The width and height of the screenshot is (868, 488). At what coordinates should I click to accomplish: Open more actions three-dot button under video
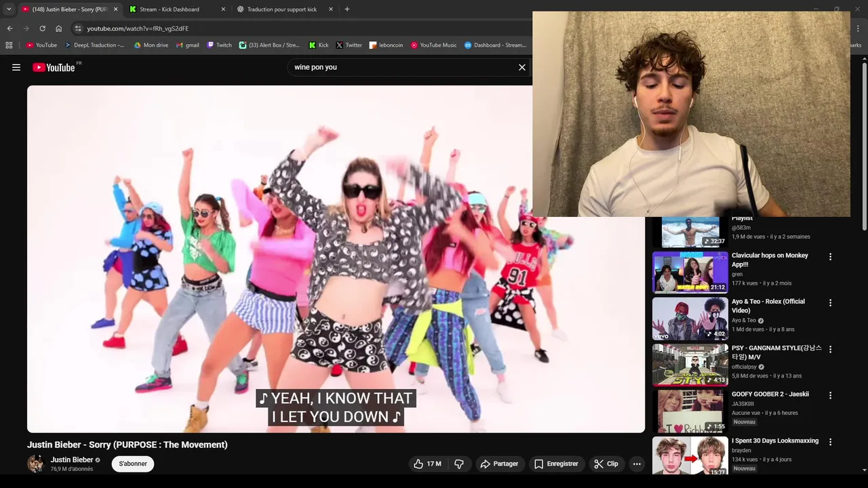click(637, 464)
